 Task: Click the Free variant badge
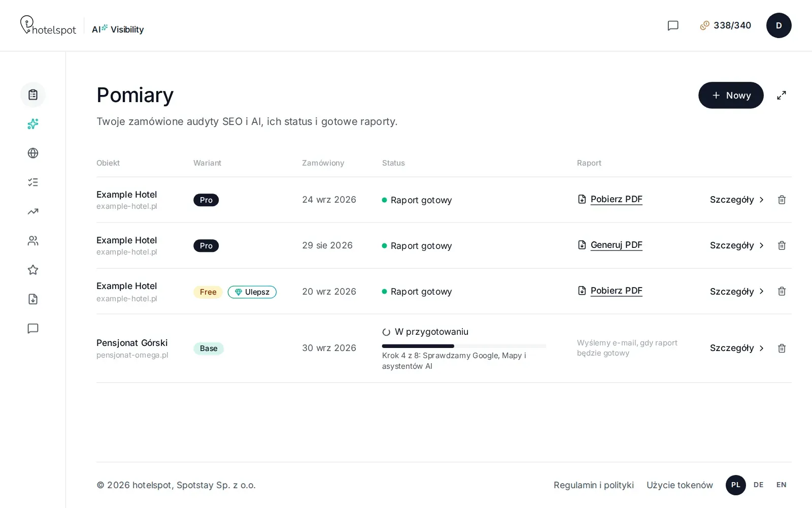pyautogui.click(x=208, y=292)
